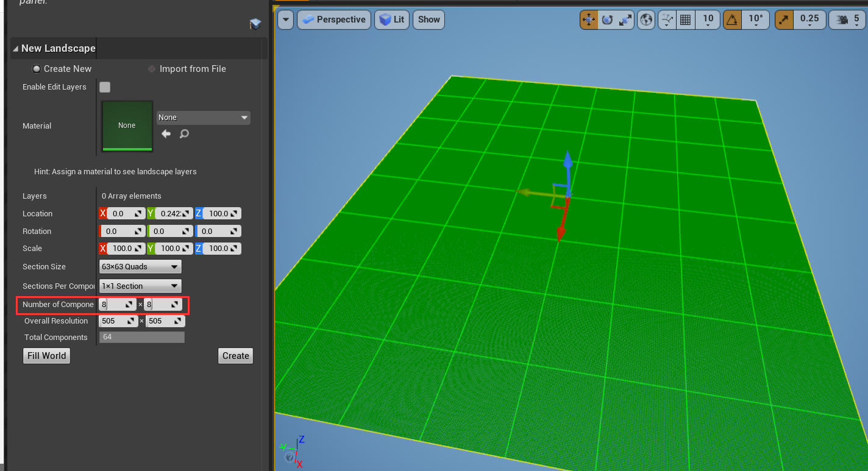
Task: Click the 0 Array elements text
Action: pos(132,196)
